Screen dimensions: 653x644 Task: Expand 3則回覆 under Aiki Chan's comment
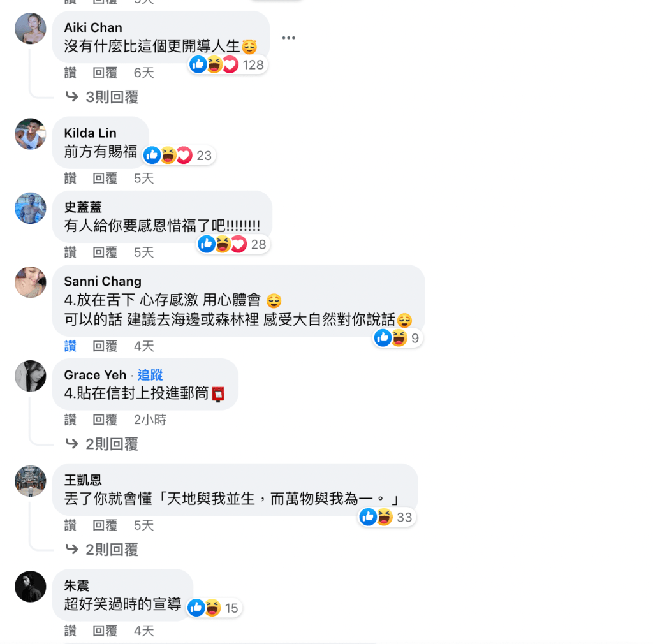pos(102,97)
